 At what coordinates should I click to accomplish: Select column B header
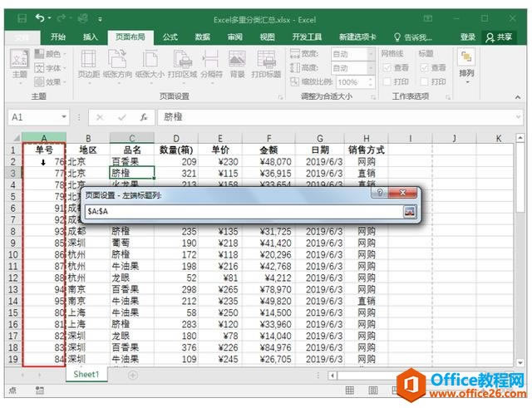(x=88, y=138)
